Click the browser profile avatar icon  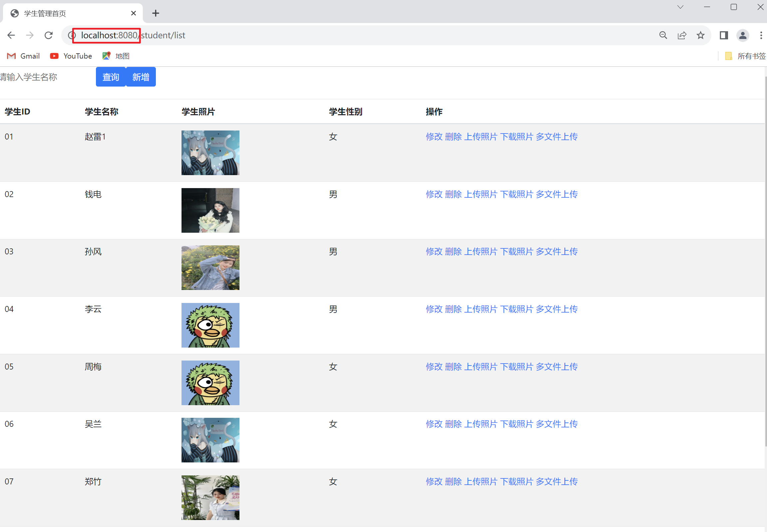pyautogui.click(x=742, y=35)
